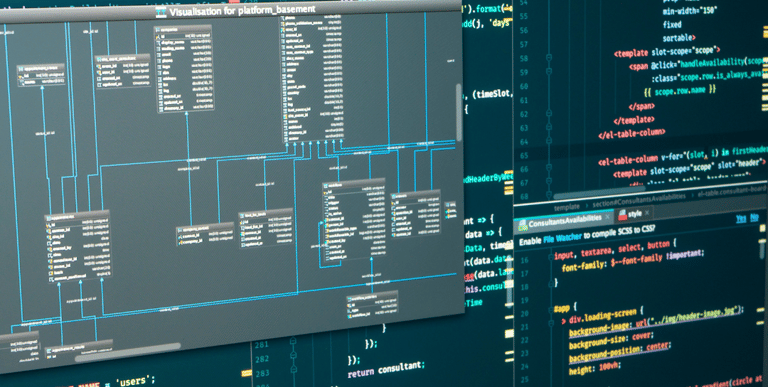Expand the red arrow before div.loading-screen
This screenshot has width=768, height=387.
(x=564, y=321)
